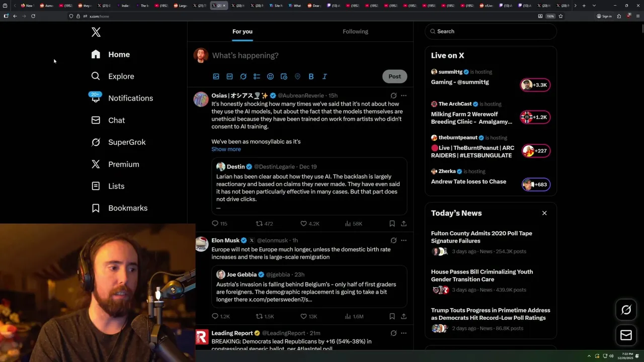
Task: Click Sign in in the browser toolbar
Action: point(604,16)
